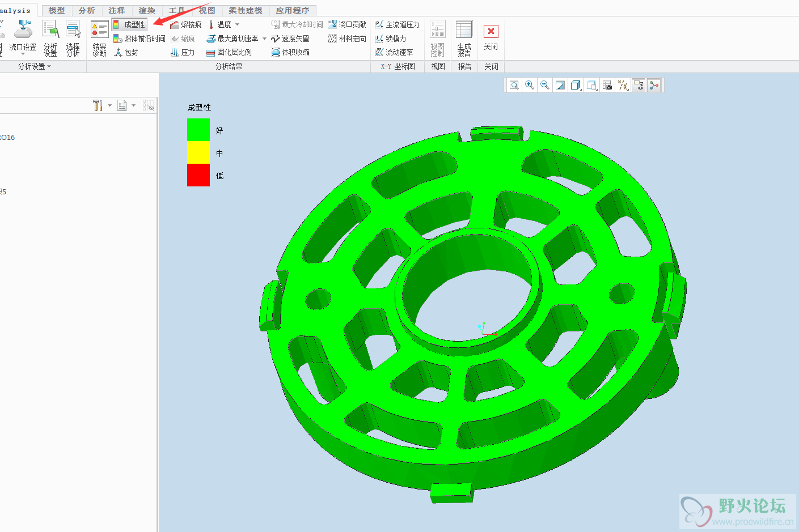This screenshot has height=532, width=799.
Task: Click the tree filter icon in model tree
Action: 148,105
